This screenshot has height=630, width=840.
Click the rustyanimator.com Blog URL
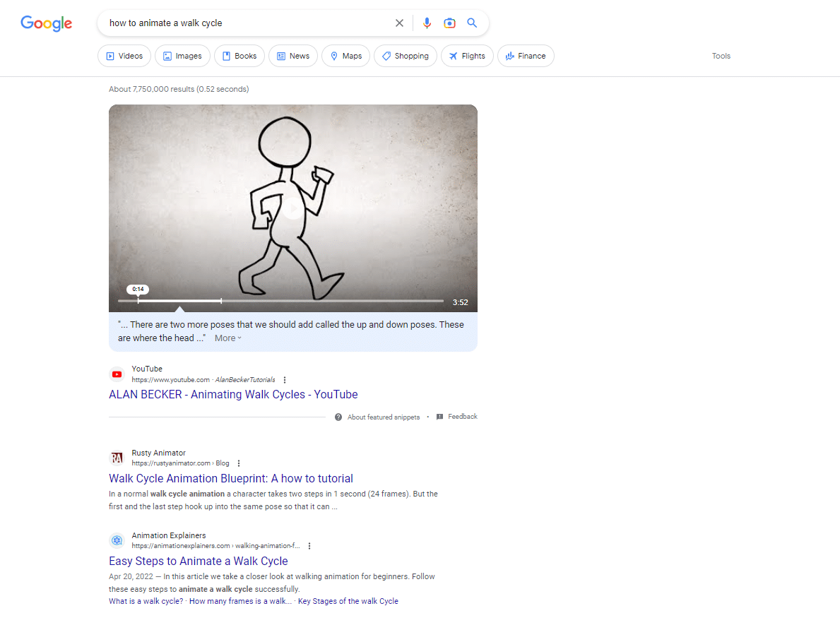tap(181, 463)
